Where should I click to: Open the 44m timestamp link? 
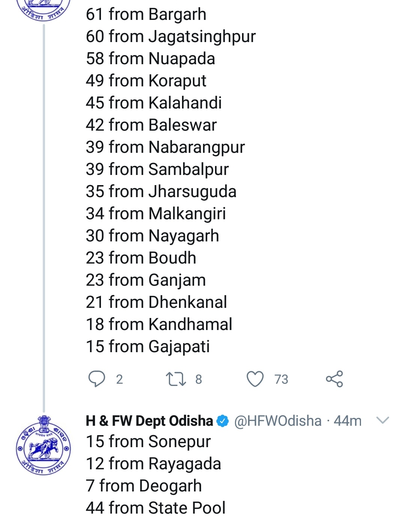[x=347, y=421]
